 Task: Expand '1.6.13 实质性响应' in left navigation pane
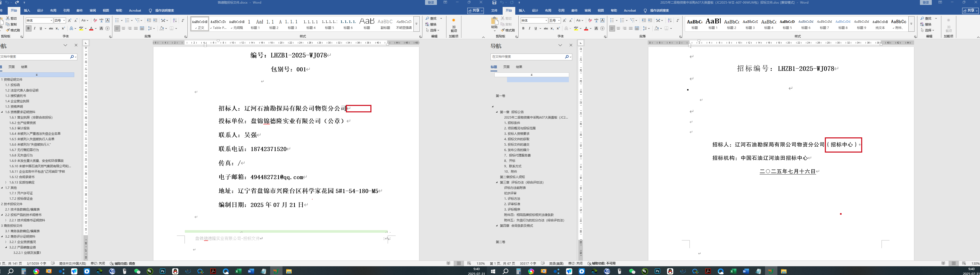6,182
